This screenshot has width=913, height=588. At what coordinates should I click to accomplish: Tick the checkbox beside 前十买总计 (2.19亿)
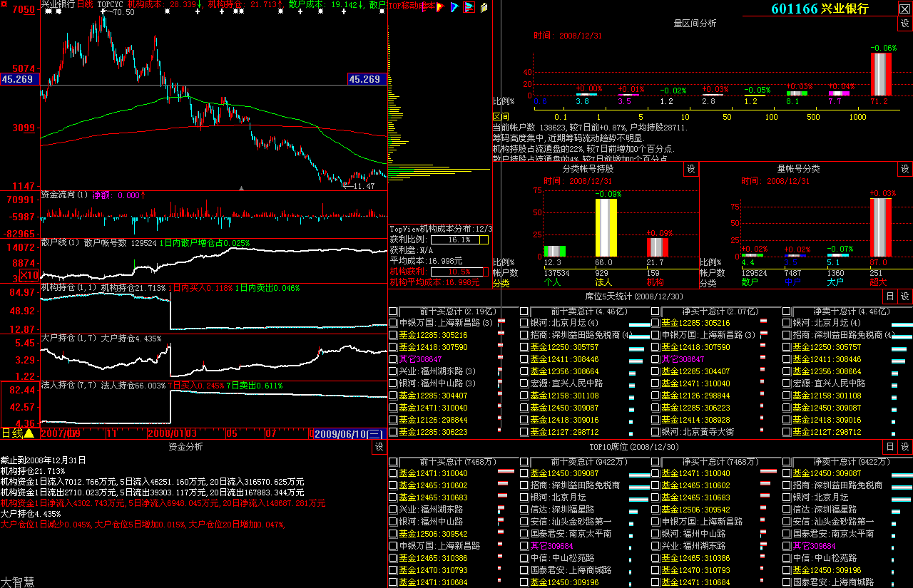[393, 311]
